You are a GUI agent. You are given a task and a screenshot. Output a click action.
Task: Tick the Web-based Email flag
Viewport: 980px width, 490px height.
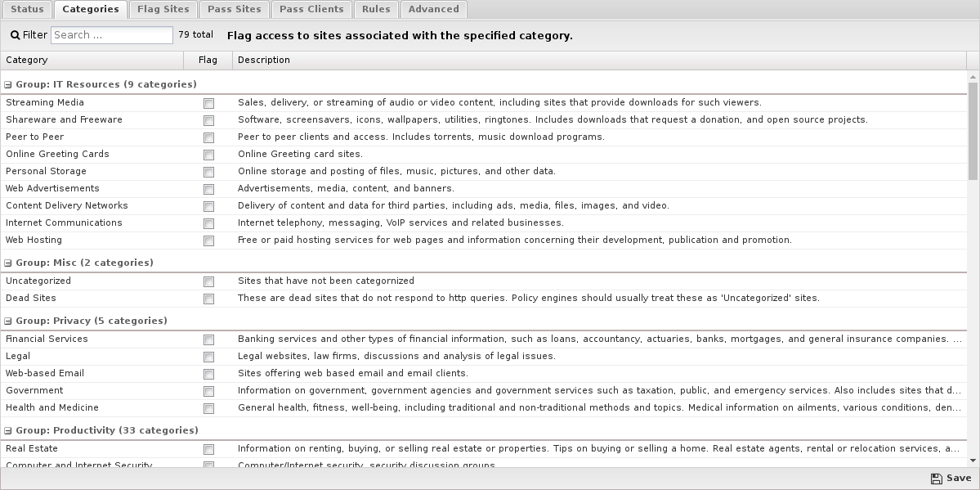(208, 374)
